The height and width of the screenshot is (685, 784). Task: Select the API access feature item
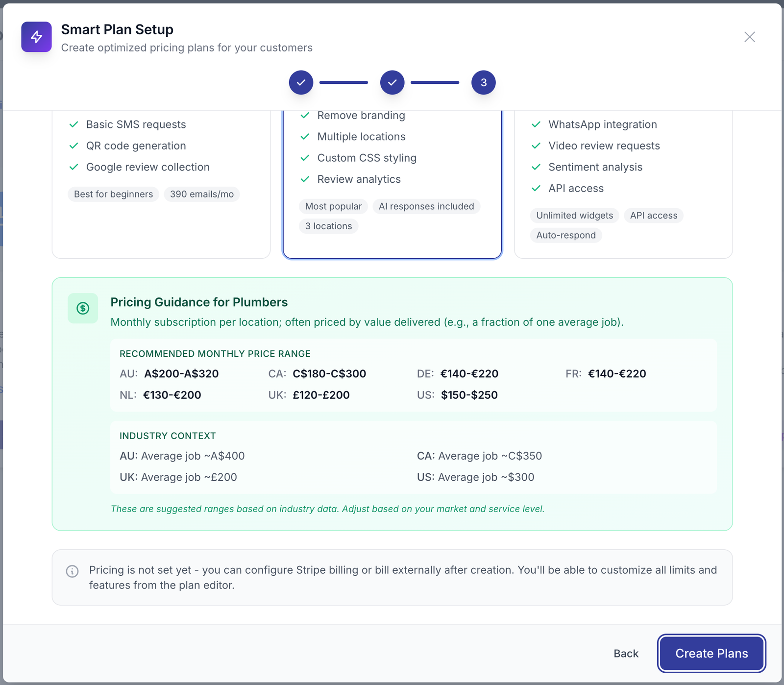tap(576, 188)
